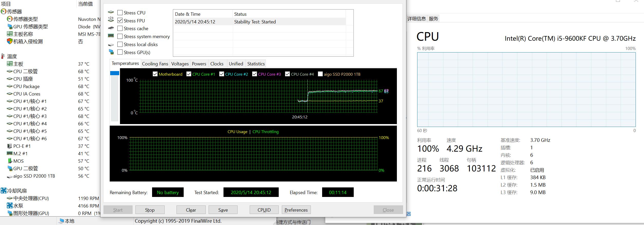Toggle the CPU Core #4 graph checkbox
This screenshot has width=644, height=225.
(287, 74)
